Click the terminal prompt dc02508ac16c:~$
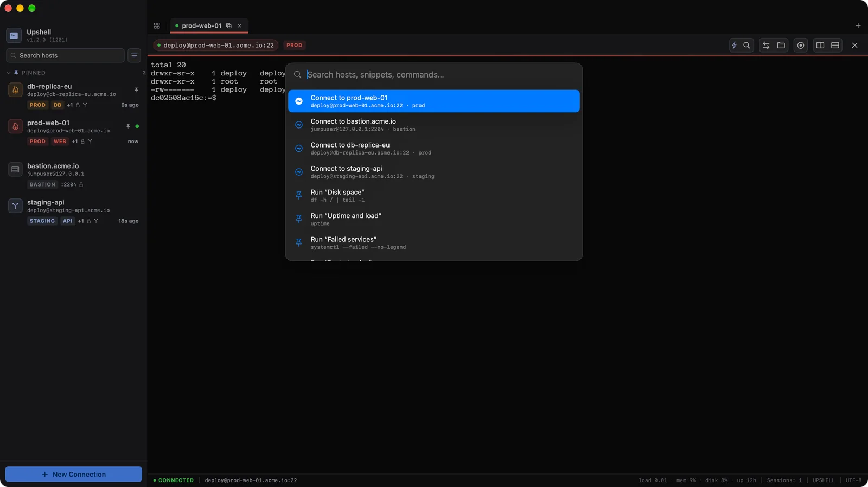 (x=183, y=98)
